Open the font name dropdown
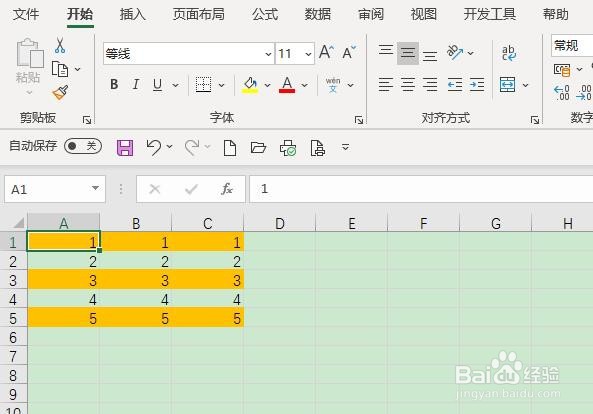The height and width of the screenshot is (414, 593). [x=268, y=54]
